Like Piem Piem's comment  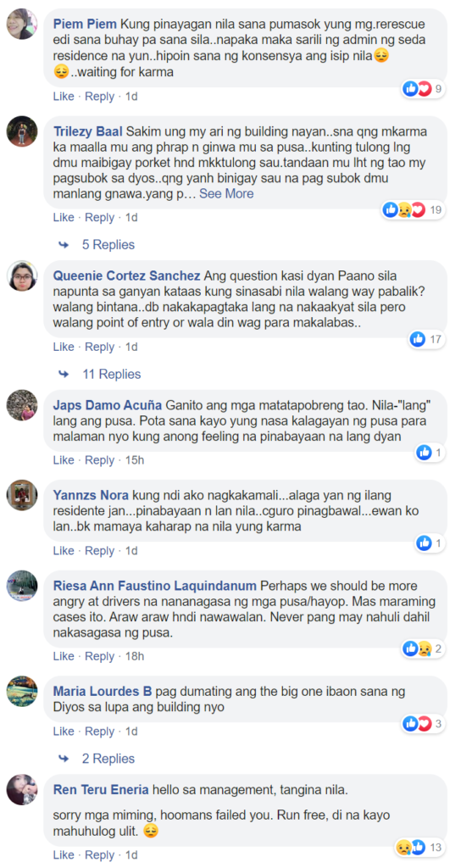(64, 97)
